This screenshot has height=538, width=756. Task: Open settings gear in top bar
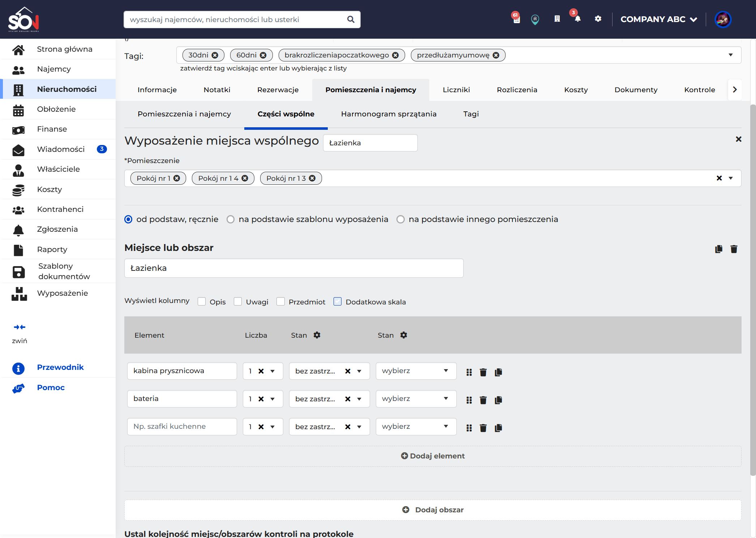click(x=598, y=19)
